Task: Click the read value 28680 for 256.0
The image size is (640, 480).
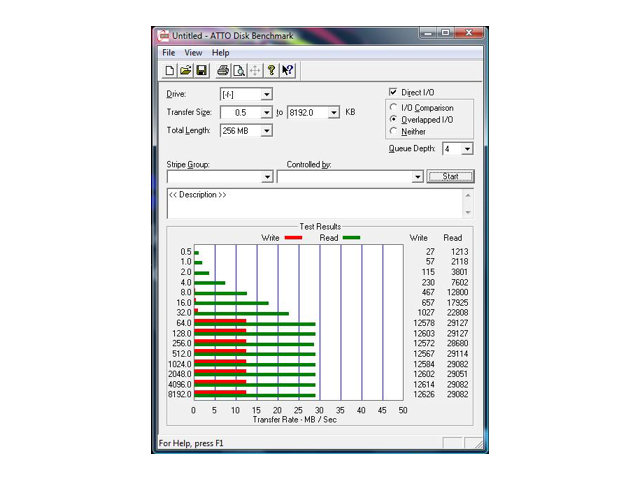Action: click(x=457, y=343)
